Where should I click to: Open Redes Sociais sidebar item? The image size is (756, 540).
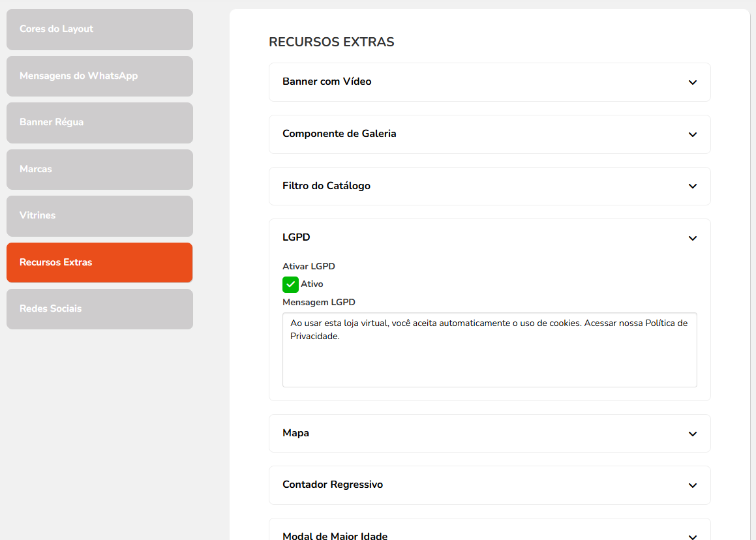pos(100,309)
